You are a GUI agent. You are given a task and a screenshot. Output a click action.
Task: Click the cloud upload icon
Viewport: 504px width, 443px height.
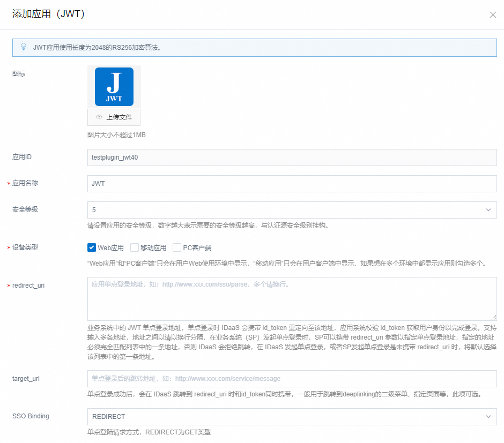[99, 117]
